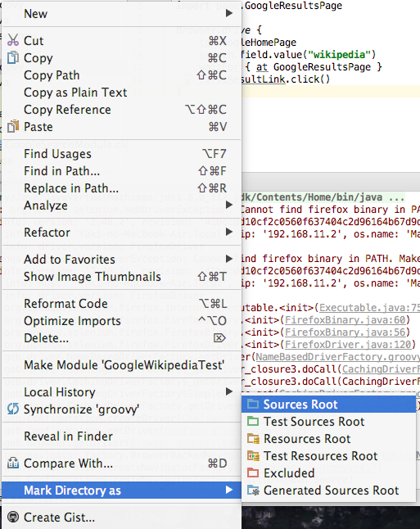Click the Create Gist GitHub icon
This screenshot has height=529, width=420.
[13, 517]
